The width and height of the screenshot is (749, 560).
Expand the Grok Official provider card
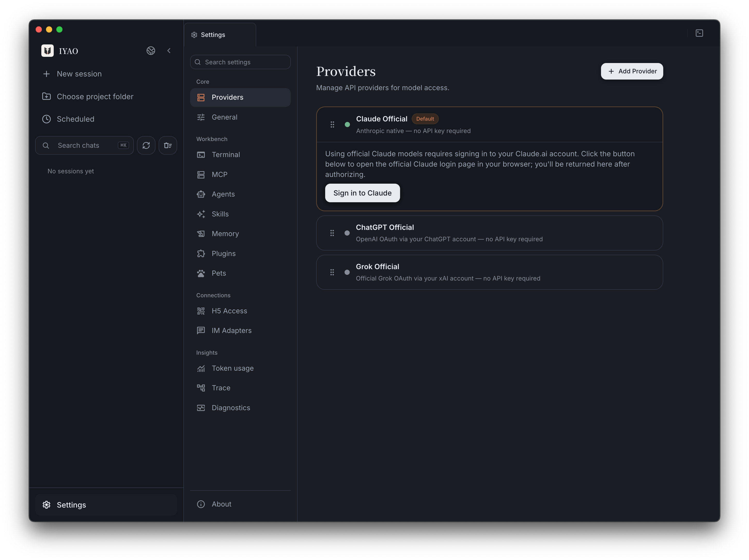[490, 273]
